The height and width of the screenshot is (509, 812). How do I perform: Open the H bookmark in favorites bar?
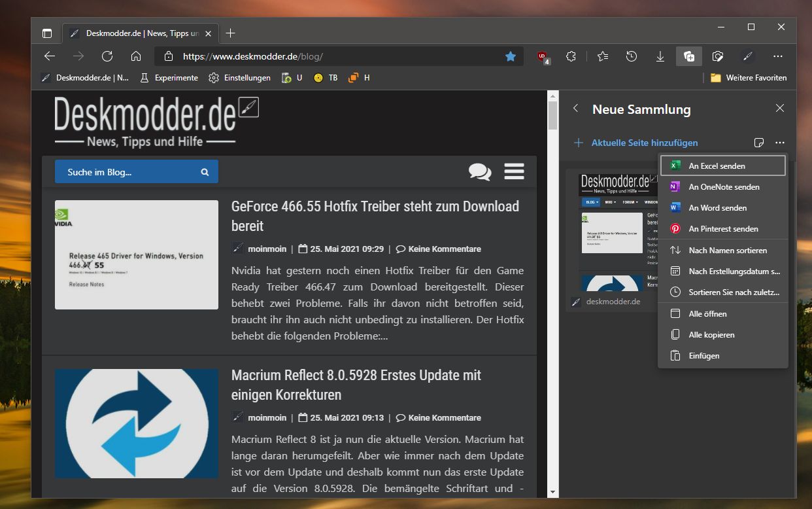click(x=359, y=78)
